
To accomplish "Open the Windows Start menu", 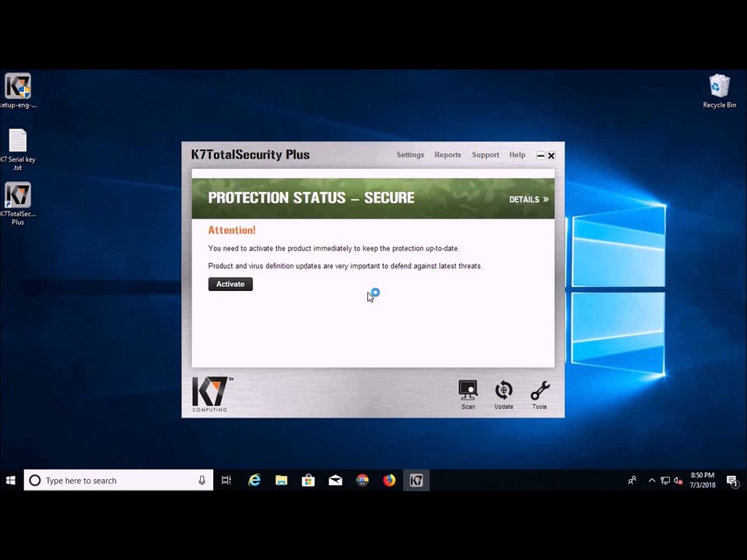I will coord(11,481).
